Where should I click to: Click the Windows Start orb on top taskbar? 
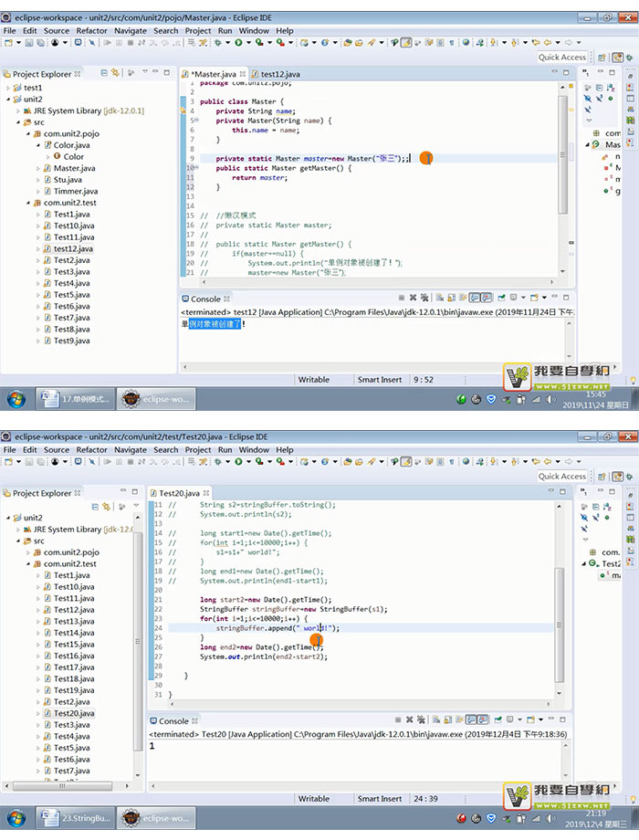coord(16,399)
